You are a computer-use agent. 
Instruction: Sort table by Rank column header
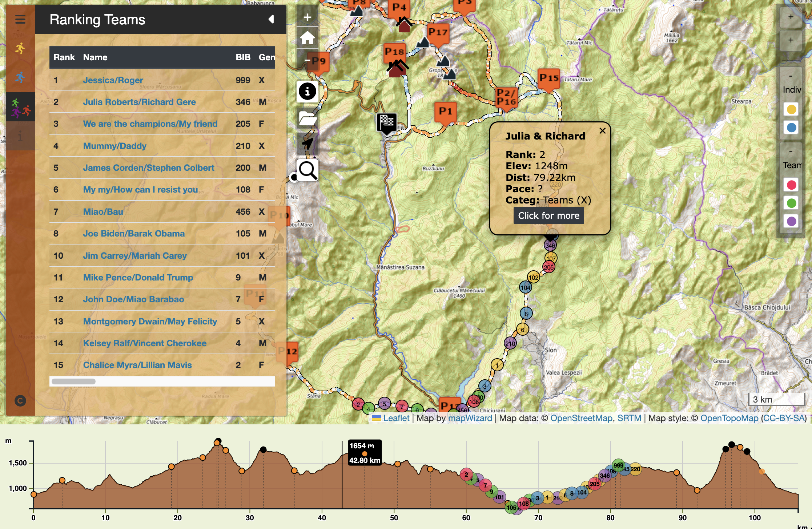64,57
